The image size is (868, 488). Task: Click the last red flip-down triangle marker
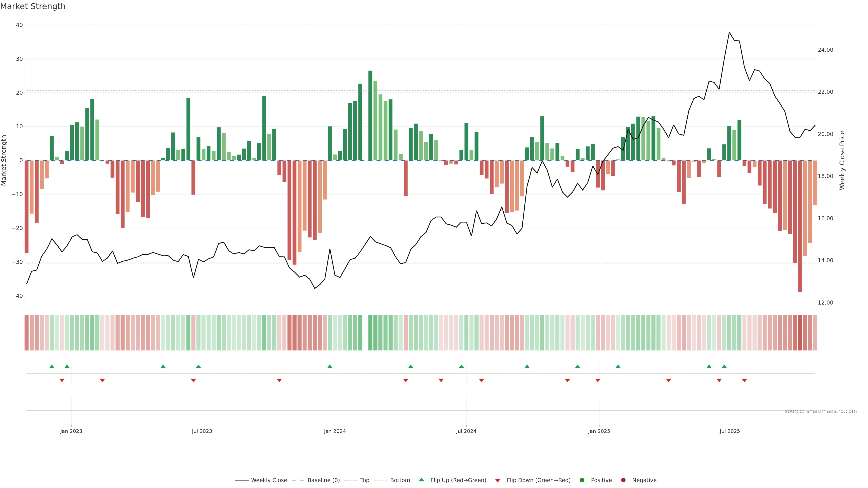(x=744, y=380)
